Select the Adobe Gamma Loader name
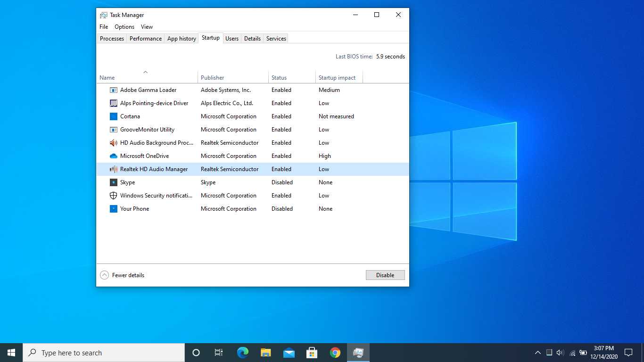This screenshot has height=362, width=644. point(149,90)
